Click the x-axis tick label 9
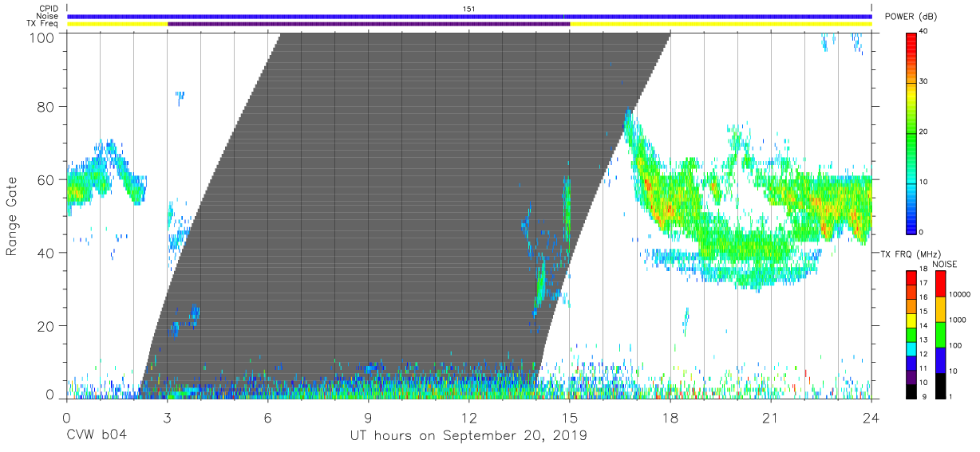 pyautogui.click(x=368, y=417)
